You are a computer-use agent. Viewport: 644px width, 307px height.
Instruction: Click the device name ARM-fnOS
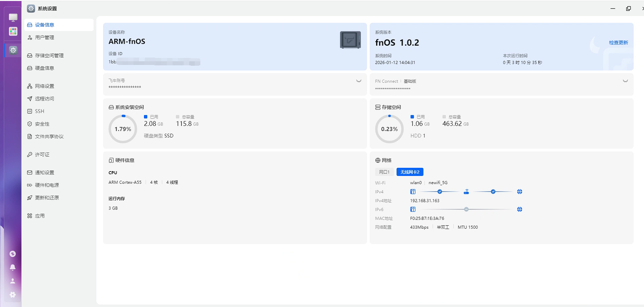pos(127,42)
